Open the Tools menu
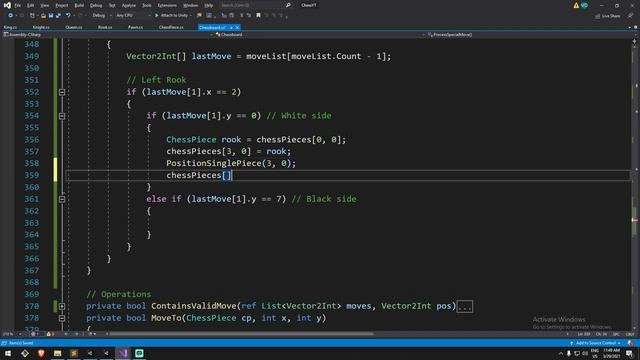Screen dimensions: 640x360 (147, 5)
